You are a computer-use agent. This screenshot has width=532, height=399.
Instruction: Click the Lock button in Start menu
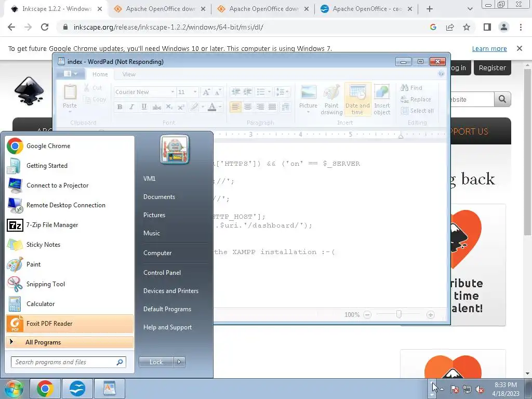coord(156,362)
